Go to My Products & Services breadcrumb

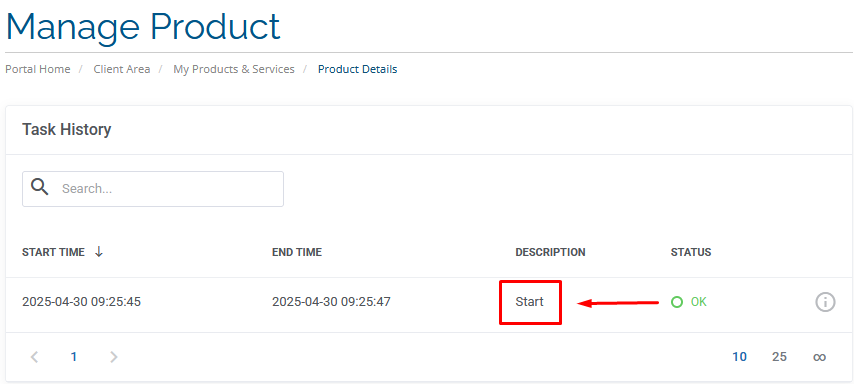234,69
